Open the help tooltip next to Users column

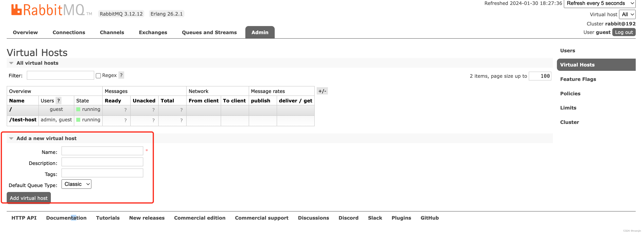[x=59, y=101]
